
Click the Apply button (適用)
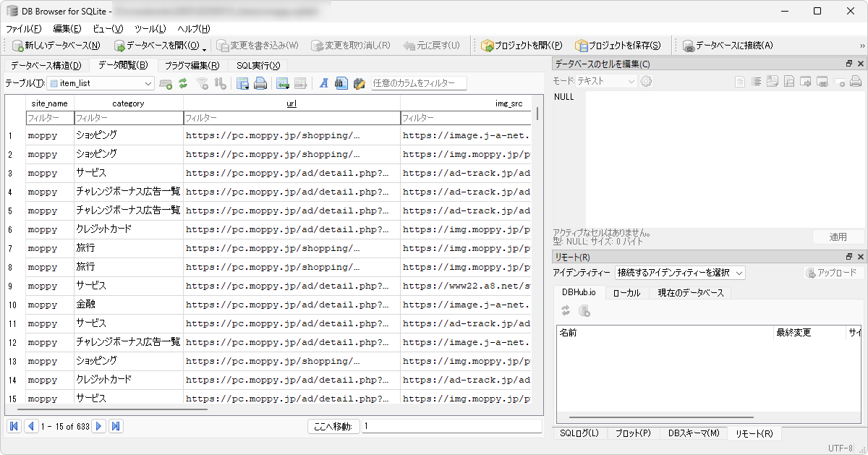click(838, 237)
